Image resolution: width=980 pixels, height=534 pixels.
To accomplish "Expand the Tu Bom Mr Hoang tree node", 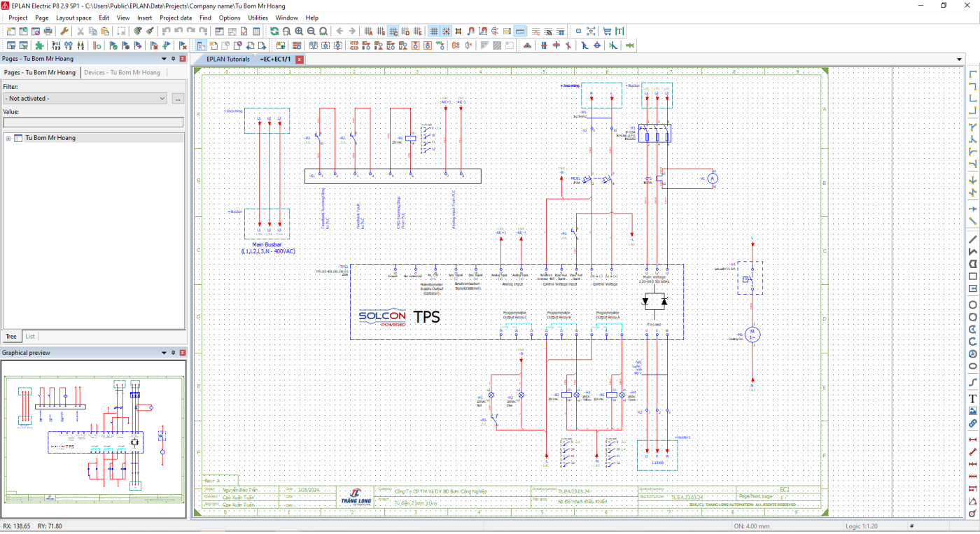I will [x=8, y=138].
